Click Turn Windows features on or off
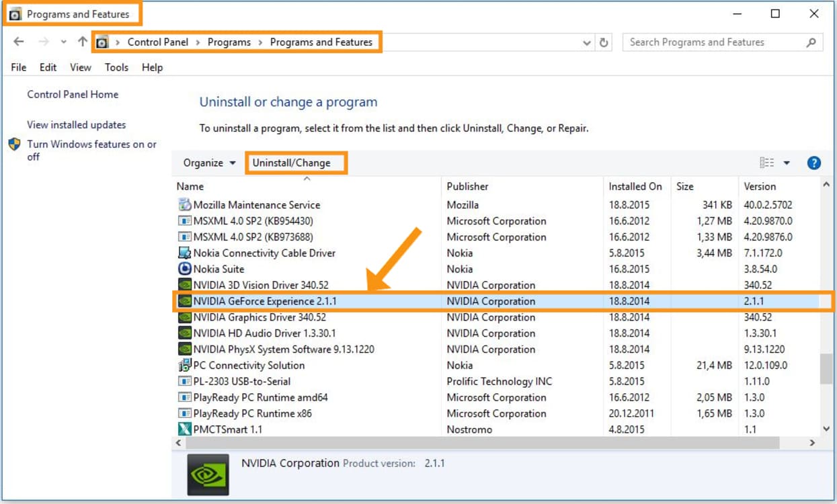 [91, 151]
